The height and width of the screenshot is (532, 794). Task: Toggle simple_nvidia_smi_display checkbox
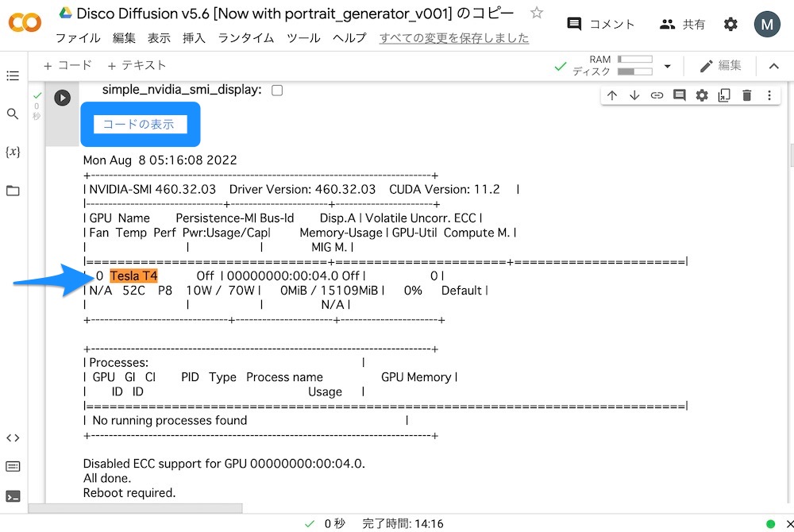[277, 90]
